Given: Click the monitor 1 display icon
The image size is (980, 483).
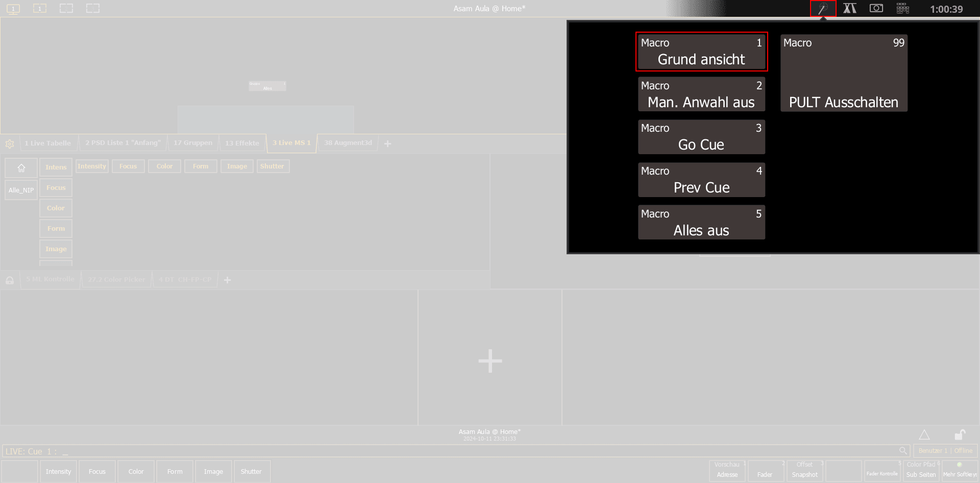Looking at the screenshot, I should 13,9.
